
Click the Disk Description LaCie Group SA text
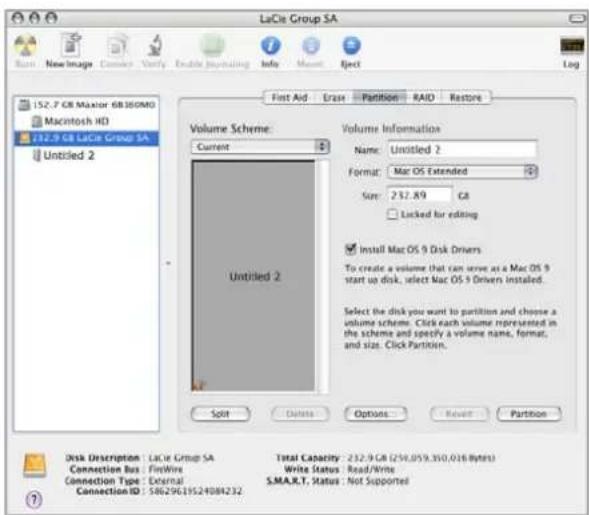pos(181,458)
